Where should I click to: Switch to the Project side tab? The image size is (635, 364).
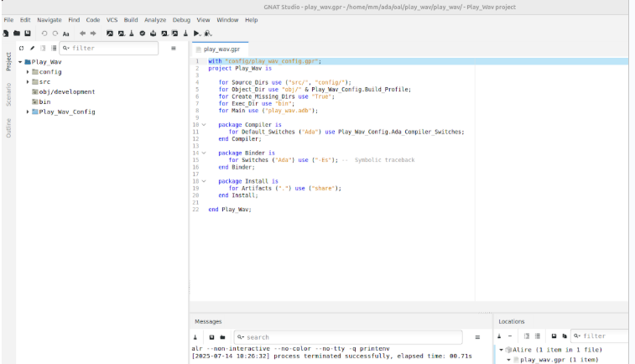(x=8, y=61)
